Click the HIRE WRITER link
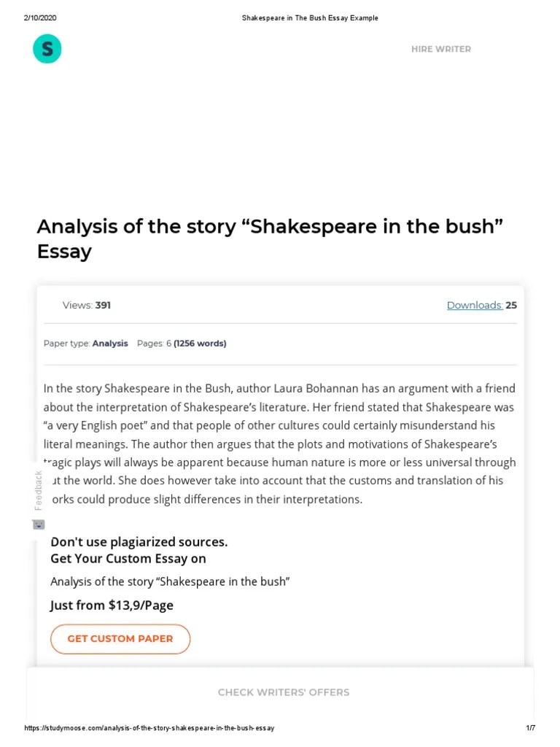The image size is (560, 747). point(441,49)
